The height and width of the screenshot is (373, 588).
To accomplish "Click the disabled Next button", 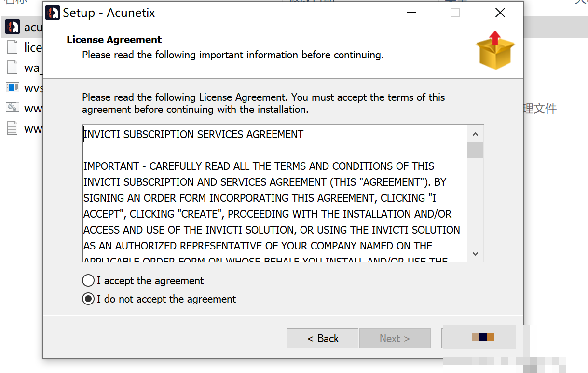I will pos(395,338).
